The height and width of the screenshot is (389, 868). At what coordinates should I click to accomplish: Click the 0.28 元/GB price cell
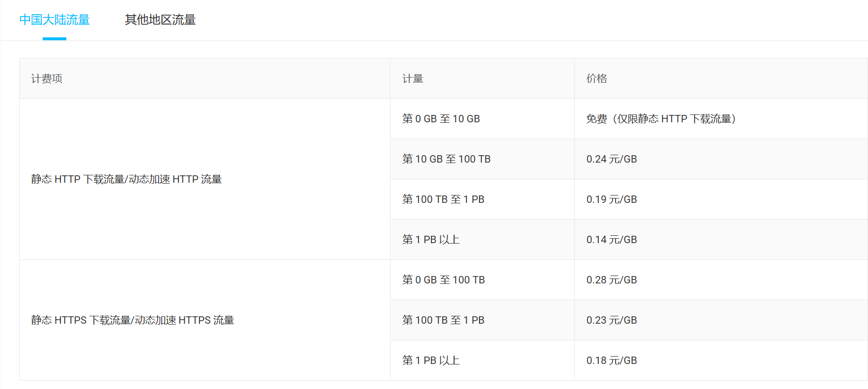click(611, 280)
